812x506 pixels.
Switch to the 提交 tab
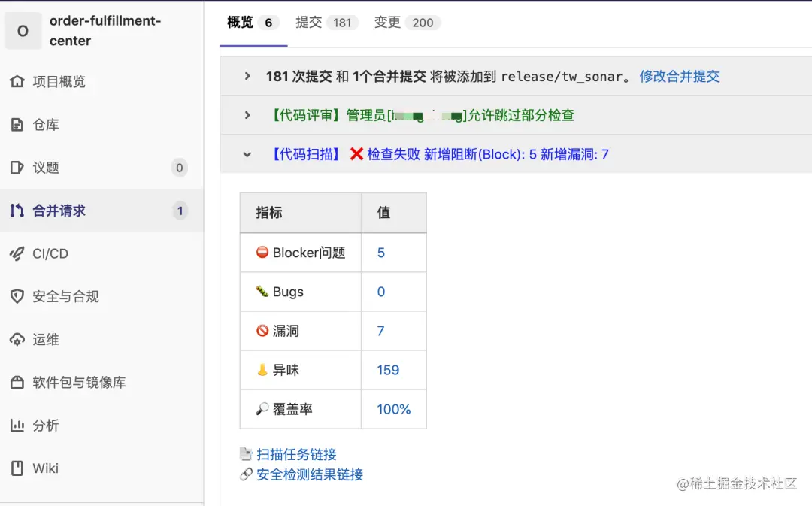310,23
